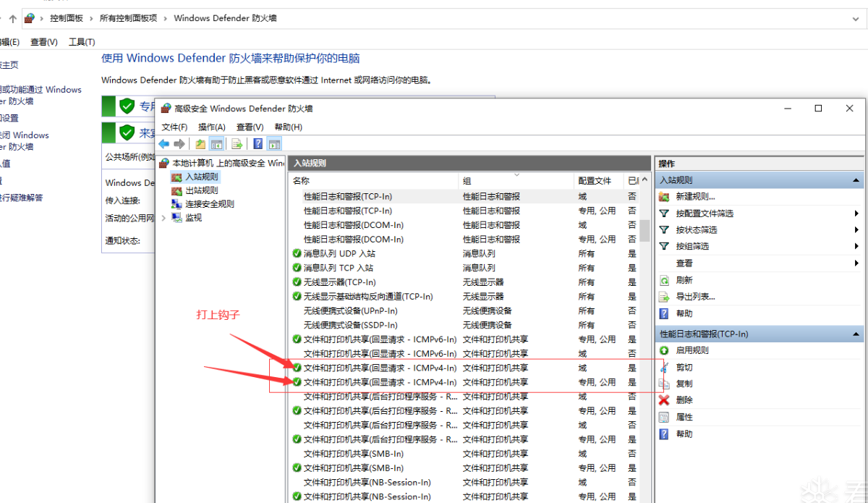Select ICMPv4-In echo rule with 专用, 公用 profile
868x503 pixels.
[464, 382]
